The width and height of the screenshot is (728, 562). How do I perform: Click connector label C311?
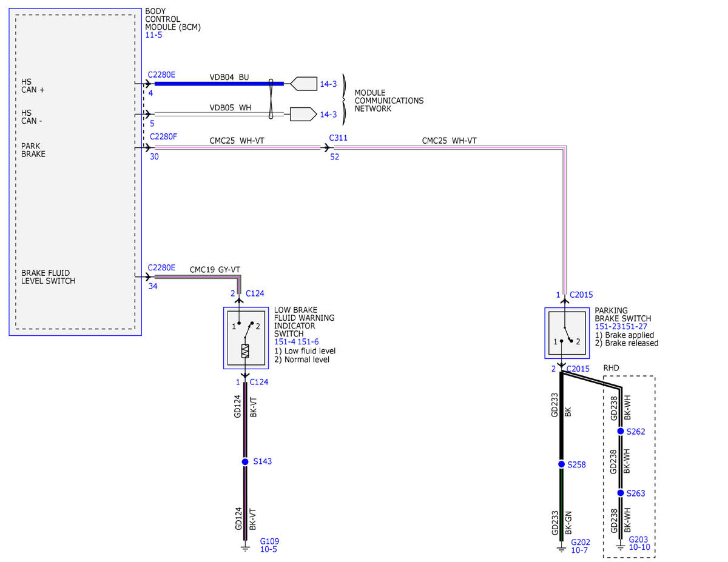339,138
